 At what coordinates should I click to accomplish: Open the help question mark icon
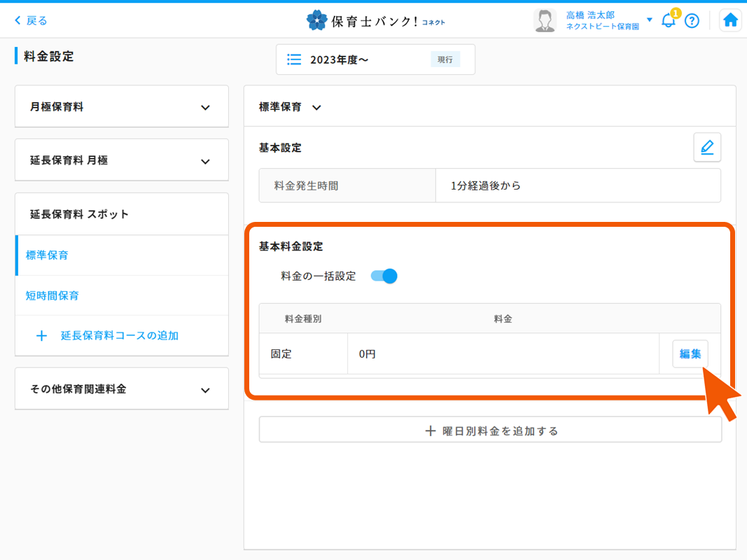click(x=692, y=20)
